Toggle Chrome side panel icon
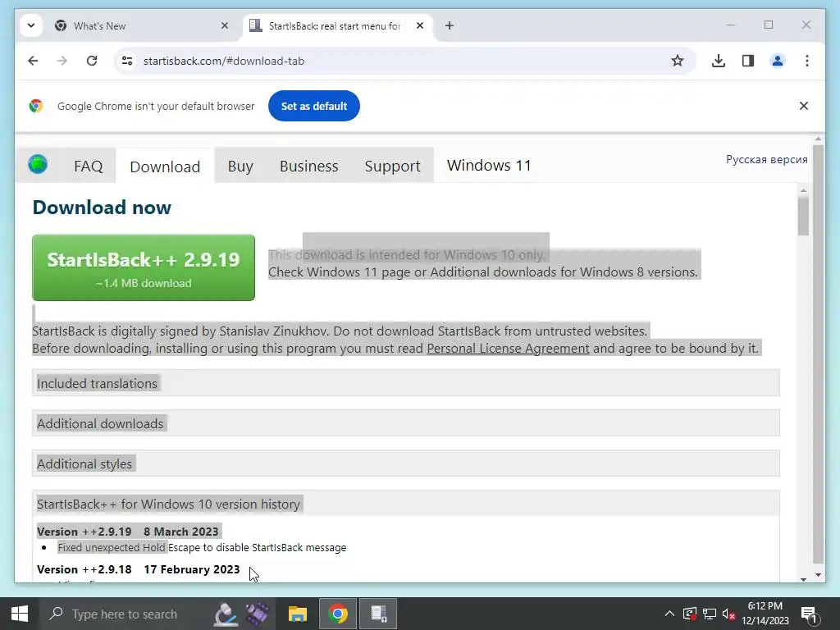The width and height of the screenshot is (840, 630). 748,61
